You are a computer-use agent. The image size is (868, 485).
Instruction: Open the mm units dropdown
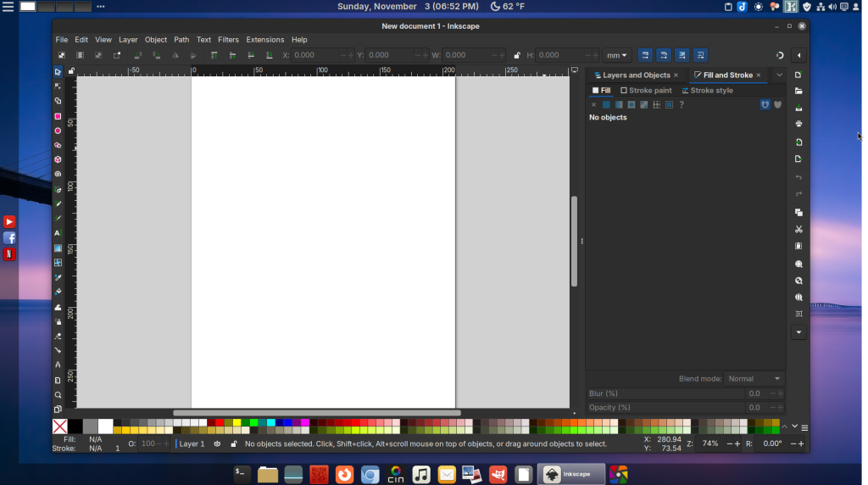617,55
